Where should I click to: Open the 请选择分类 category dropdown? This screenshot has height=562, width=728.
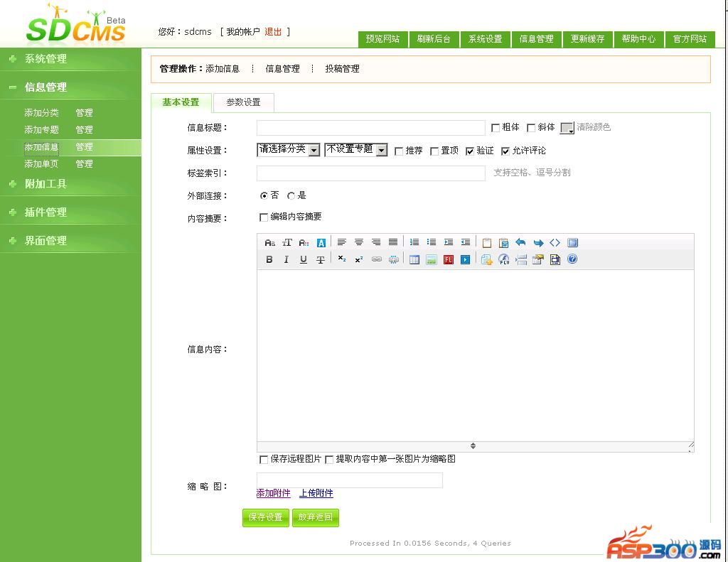click(x=288, y=149)
